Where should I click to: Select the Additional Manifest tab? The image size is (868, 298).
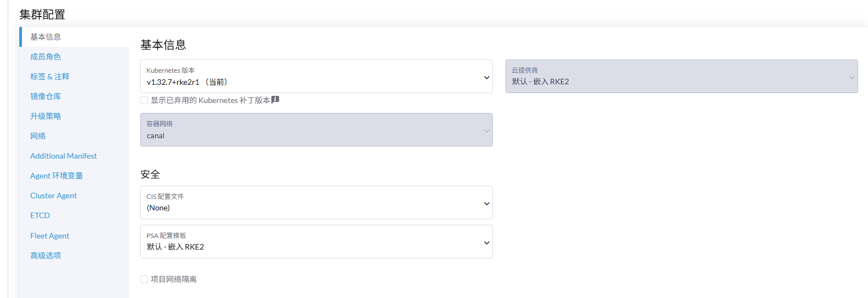(63, 156)
